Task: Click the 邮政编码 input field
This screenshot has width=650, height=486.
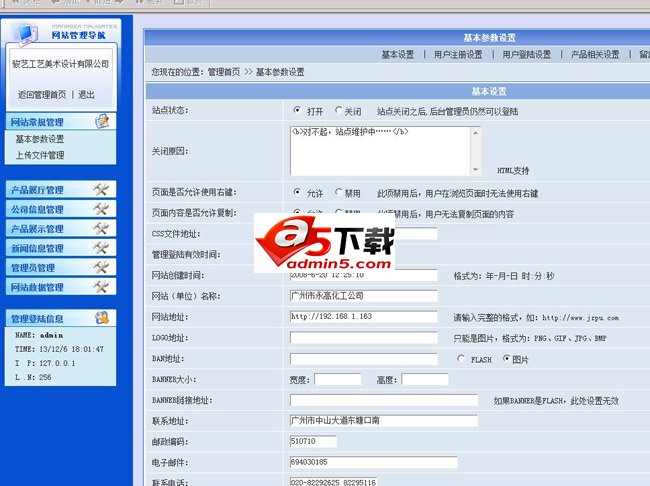Action: pos(313,442)
